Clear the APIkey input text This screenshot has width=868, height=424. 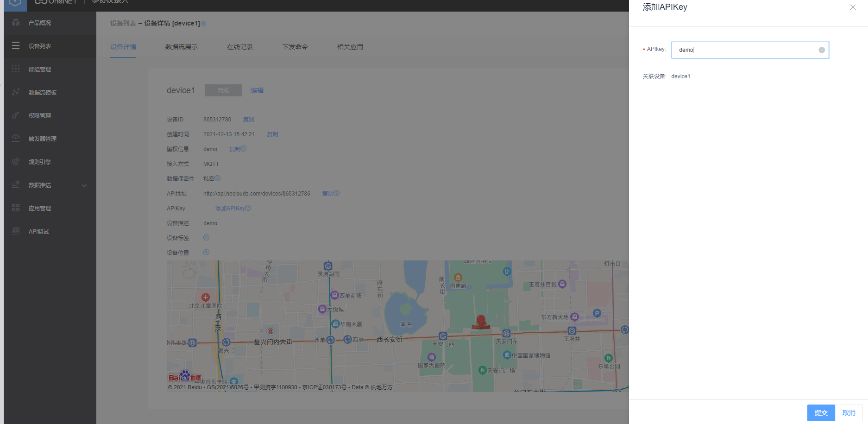click(822, 50)
